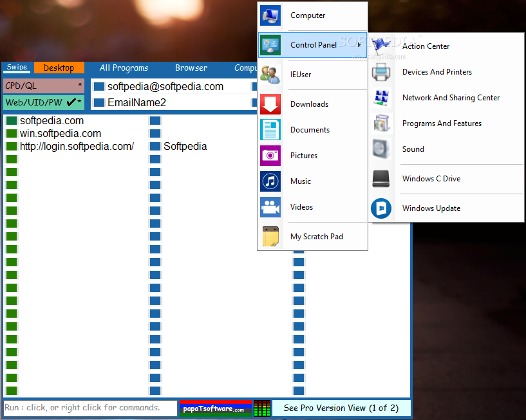Click the Windows Update blue circle icon

[x=381, y=208]
